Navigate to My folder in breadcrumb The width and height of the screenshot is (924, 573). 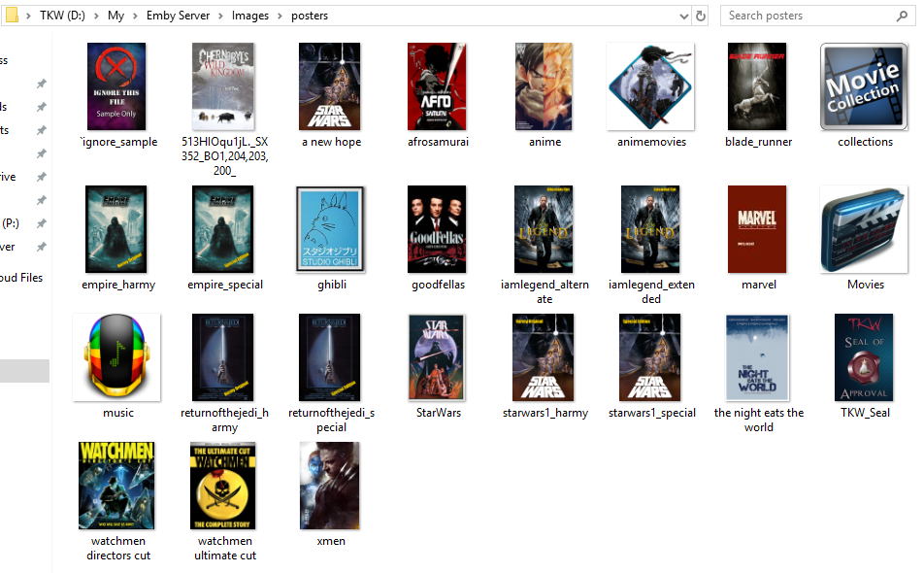click(x=116, y=16)
